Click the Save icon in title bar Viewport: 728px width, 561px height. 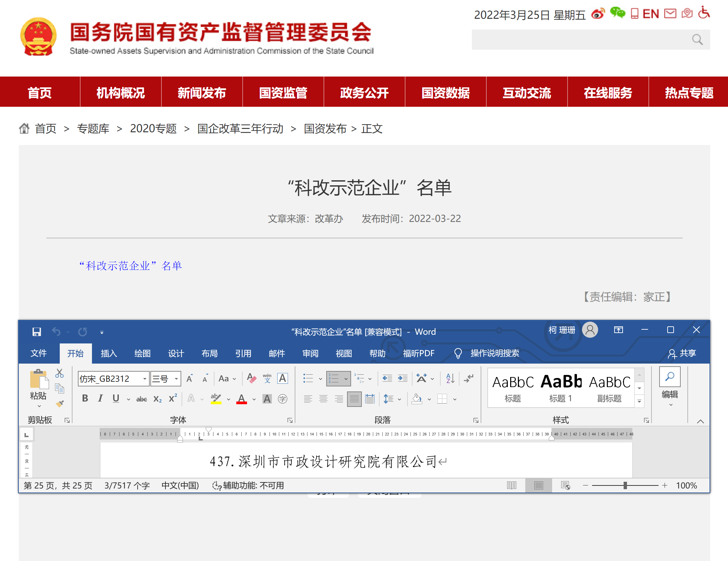pos(37,332)
